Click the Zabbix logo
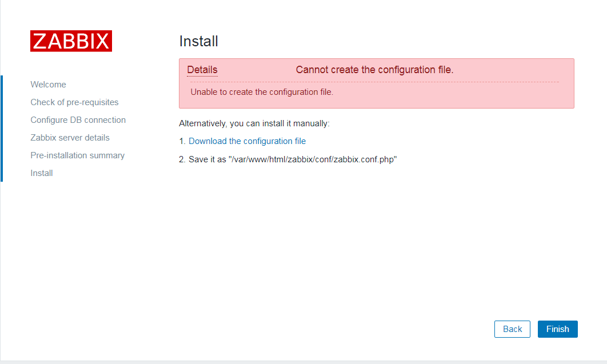Viewport: 607px width, 364px height. click(x=71, y=41)
